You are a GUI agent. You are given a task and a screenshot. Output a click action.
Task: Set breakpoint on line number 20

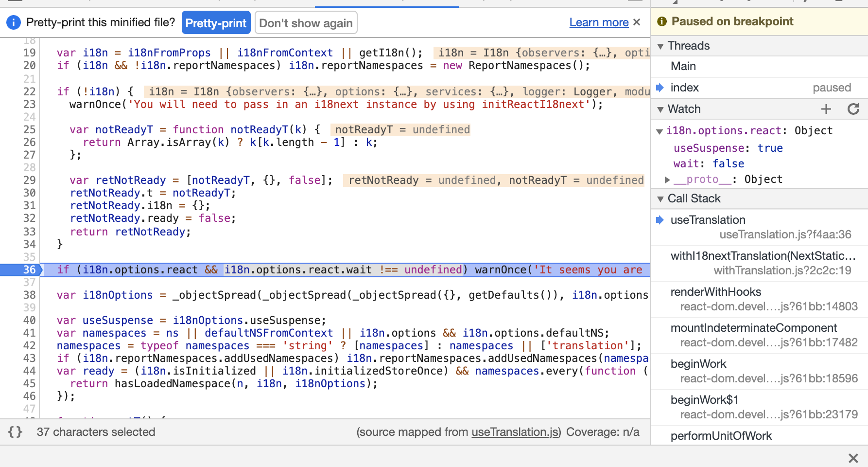point(29,65)
